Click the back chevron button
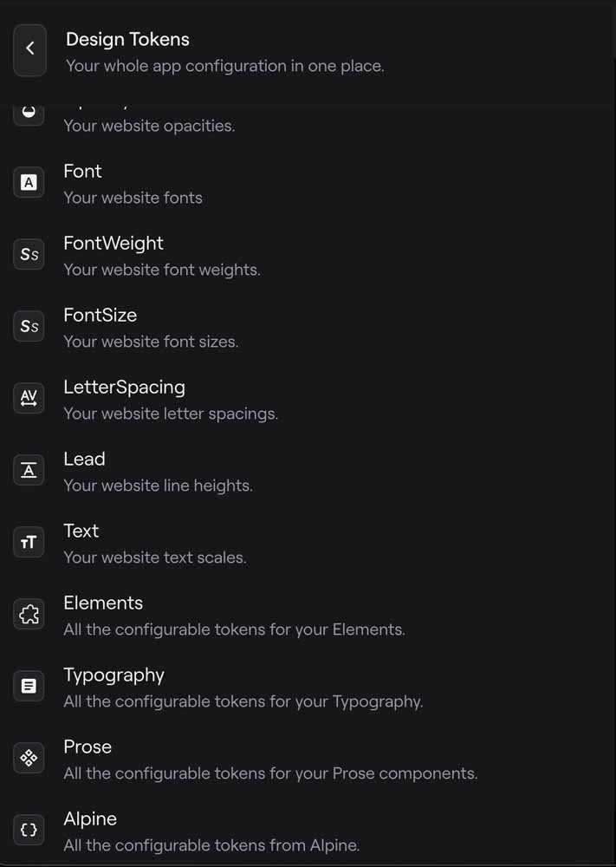 (x=29, y=49)
